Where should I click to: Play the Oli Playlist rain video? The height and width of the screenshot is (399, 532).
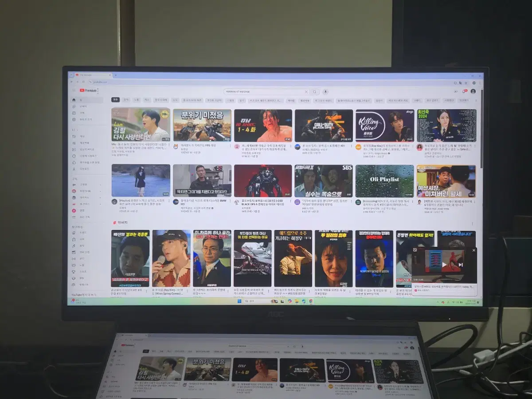tap(385, 181)
